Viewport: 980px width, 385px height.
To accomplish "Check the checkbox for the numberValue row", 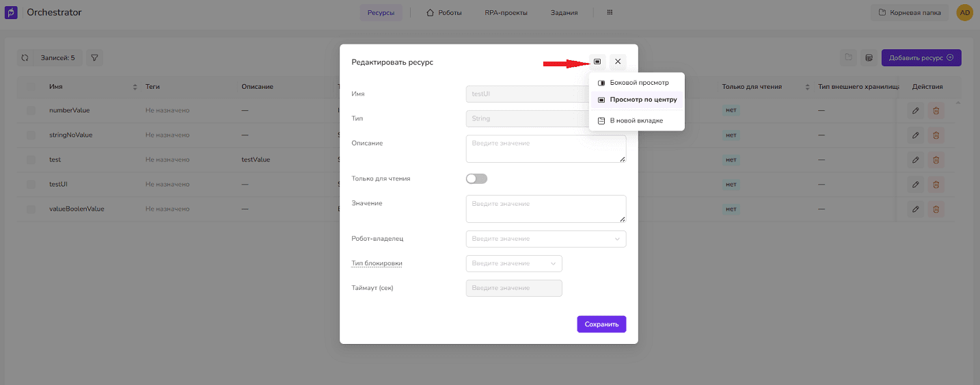I will point(31,111).
